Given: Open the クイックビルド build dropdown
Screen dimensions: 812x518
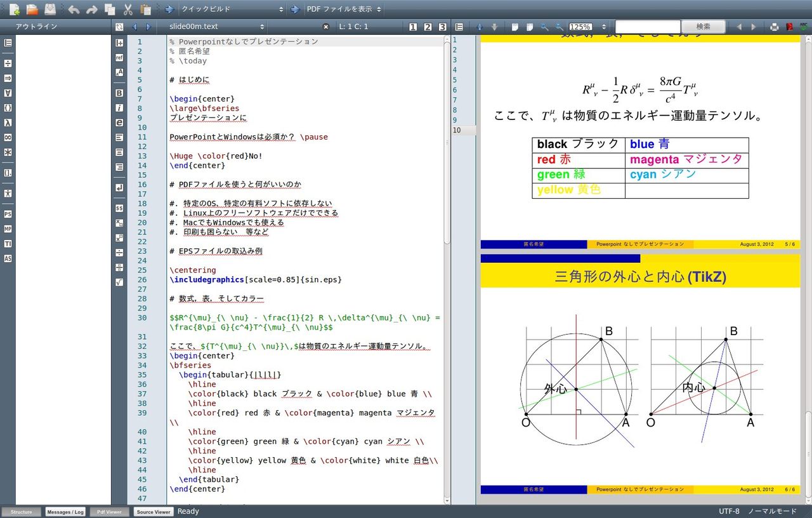Looking at the screenshot, I should coord(232,10).
